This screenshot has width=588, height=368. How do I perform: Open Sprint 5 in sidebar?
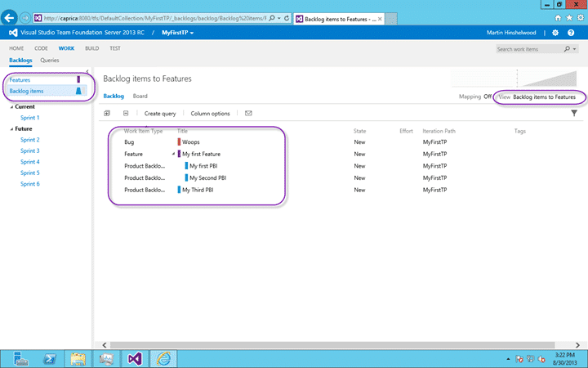pos(30,173)
